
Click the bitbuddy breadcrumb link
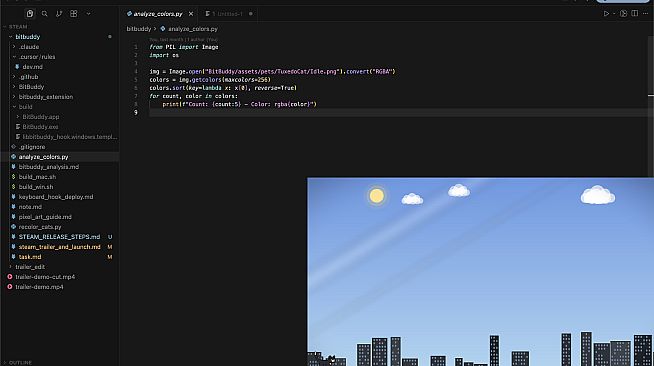138,29
